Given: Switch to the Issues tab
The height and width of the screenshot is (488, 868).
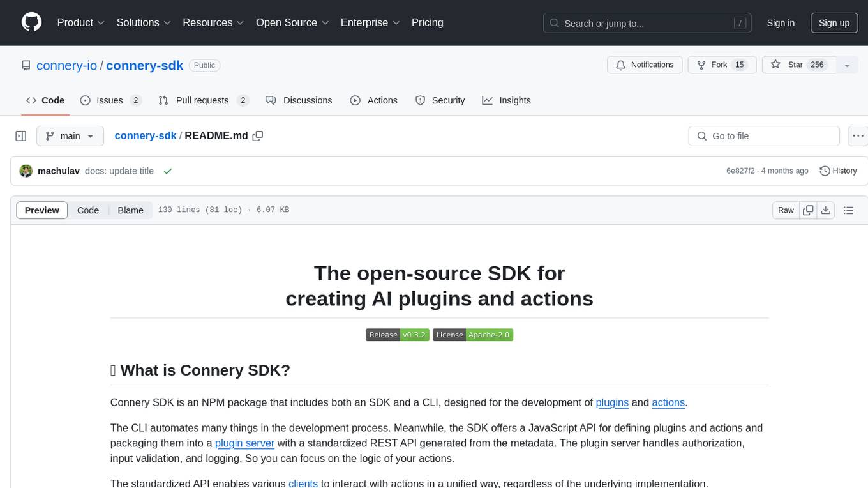Looking at the screenshot, I should click(110, 100).
